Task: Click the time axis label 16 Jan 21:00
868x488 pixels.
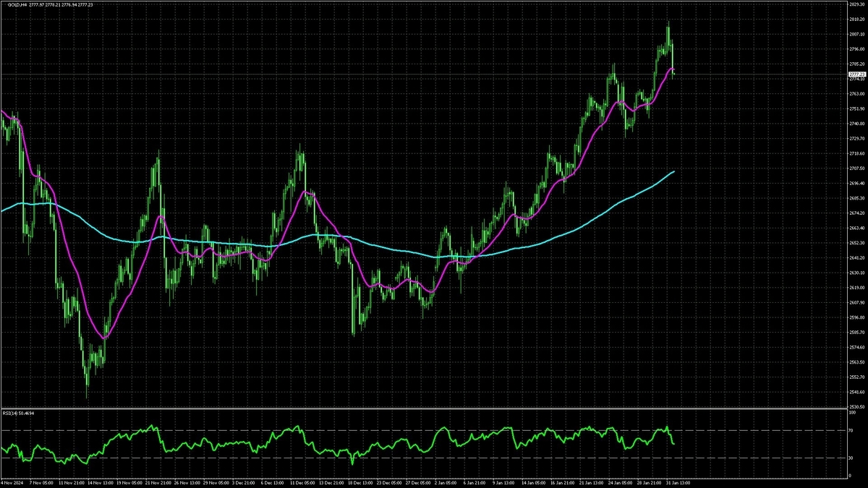Action: point(563,482)
